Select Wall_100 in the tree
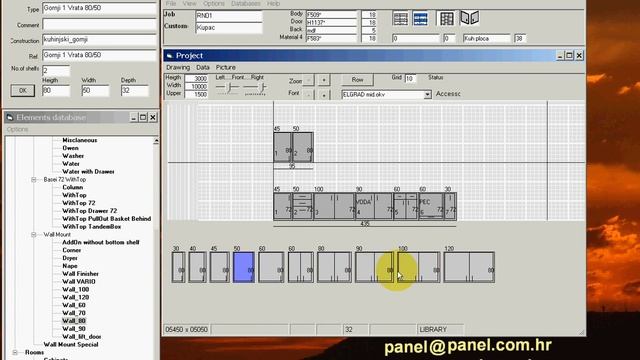Screen dimensions: 640x360 point(76,289)
